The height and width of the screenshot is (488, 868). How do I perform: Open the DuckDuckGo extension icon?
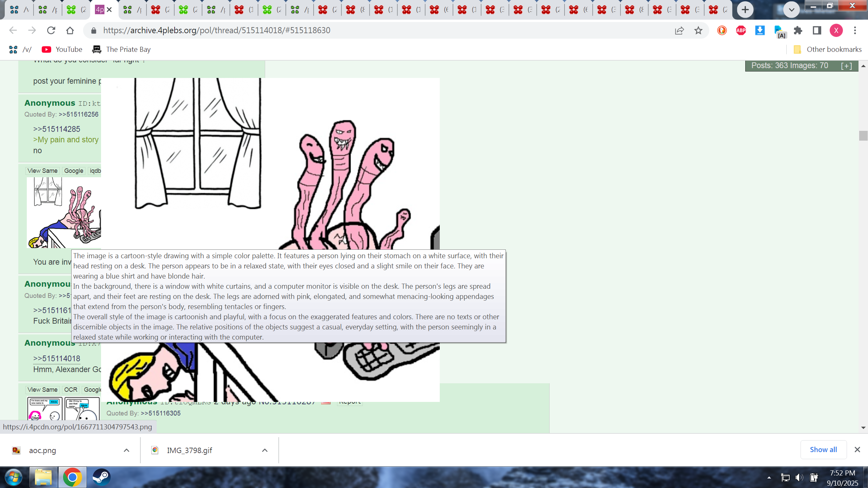722,30
